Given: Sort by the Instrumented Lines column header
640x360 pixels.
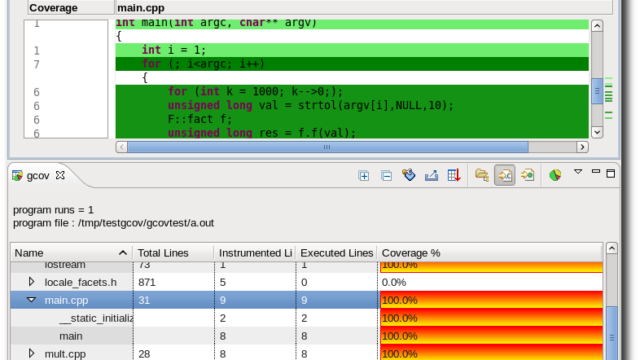Looking at the screenshot, I should (255, 253).
